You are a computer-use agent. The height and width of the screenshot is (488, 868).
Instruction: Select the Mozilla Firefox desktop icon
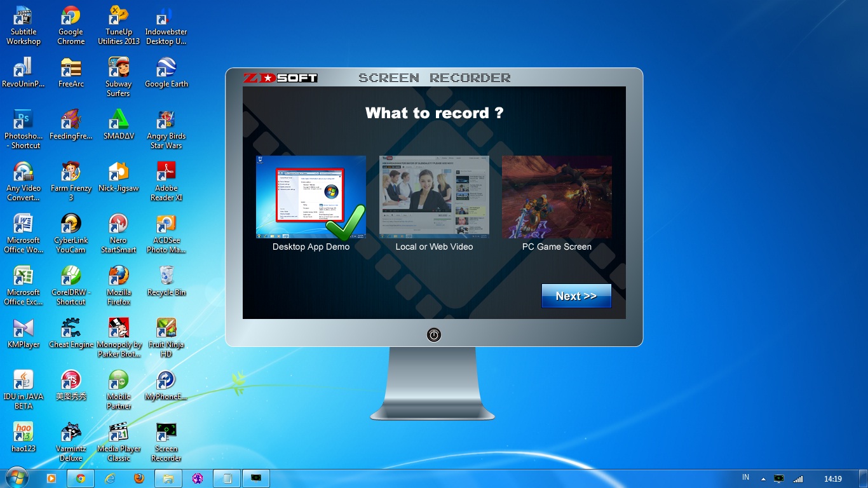coord(119,285)
